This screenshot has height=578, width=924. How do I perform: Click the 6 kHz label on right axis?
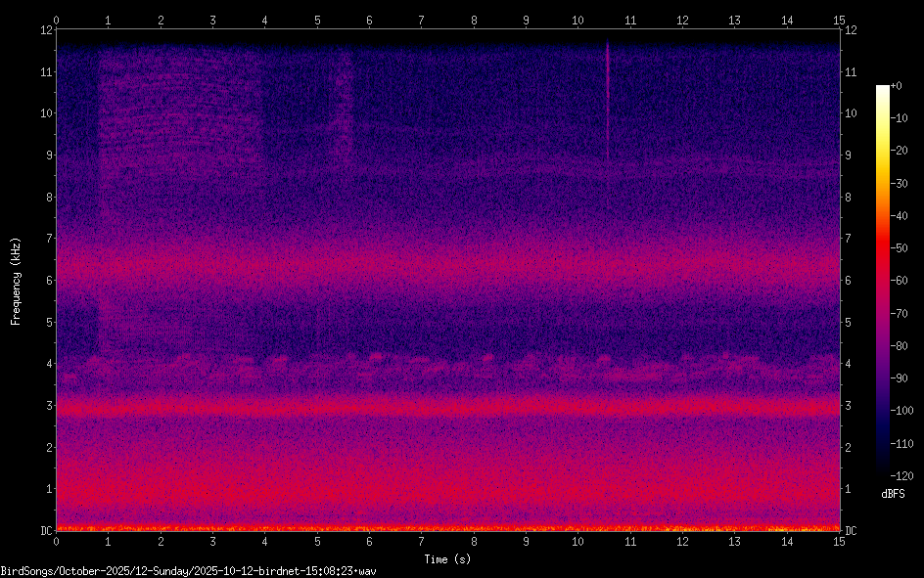click(849, 280)
